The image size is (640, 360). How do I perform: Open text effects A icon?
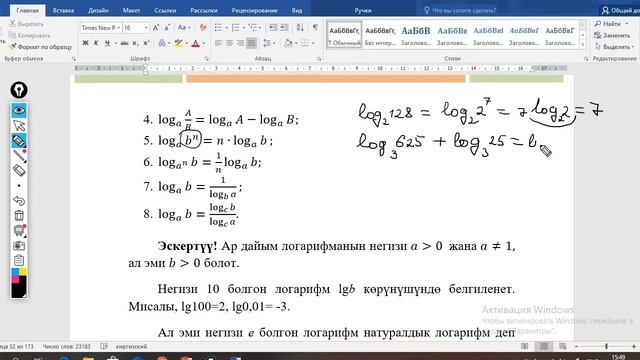162,43
